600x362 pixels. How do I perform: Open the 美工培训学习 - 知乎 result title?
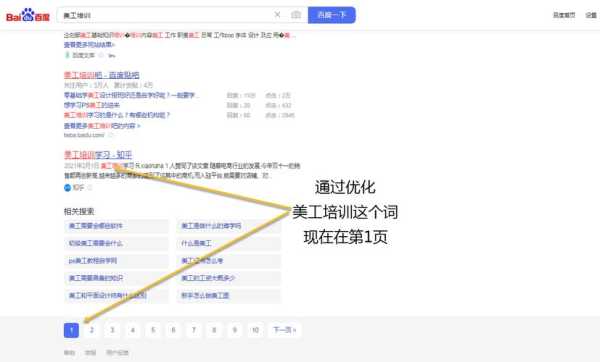coord(98,155)
